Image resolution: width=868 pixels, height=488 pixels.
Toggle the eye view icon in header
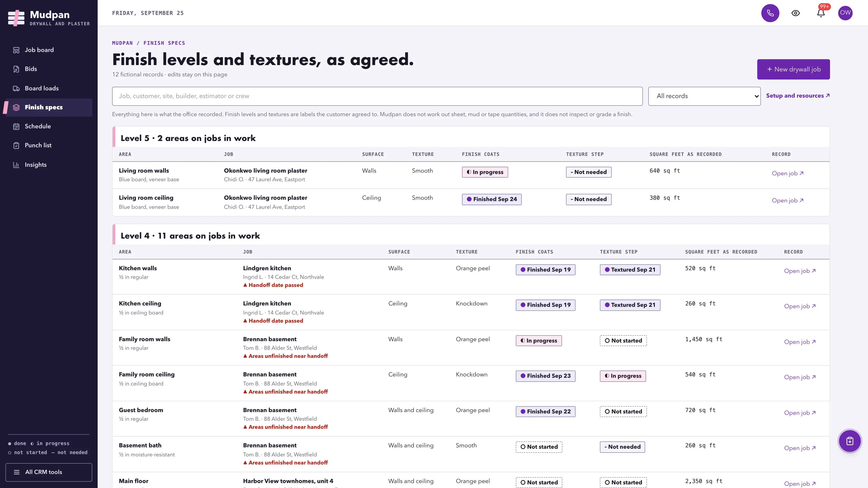[796, 13]
